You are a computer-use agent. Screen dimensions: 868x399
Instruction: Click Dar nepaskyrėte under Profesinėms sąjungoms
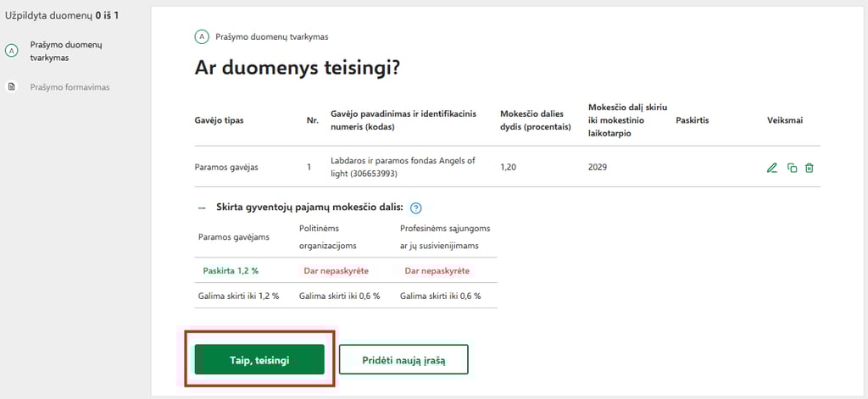pyautogui.click(x=437, y=270)
